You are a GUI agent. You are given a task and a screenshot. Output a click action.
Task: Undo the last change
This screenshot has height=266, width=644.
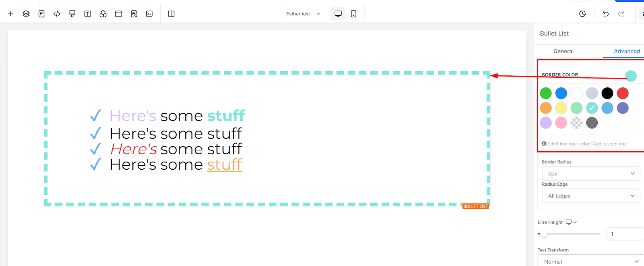pos(605,14)
